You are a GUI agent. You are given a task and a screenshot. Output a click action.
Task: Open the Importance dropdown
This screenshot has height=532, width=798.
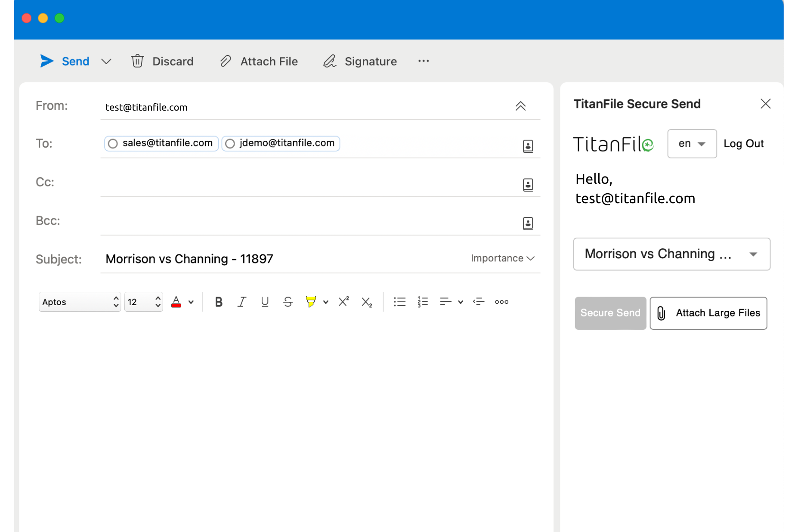(x=502, y=258)
